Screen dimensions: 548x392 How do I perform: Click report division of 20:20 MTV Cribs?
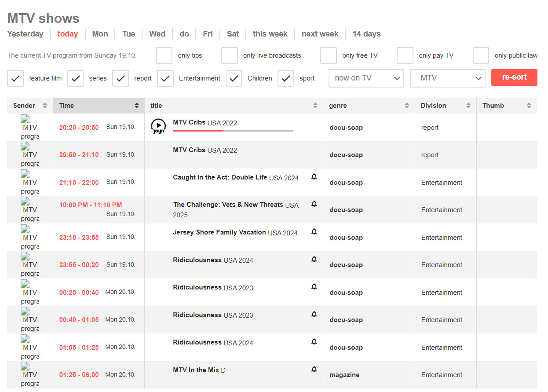pyautogui.click(x=430, y=128)
